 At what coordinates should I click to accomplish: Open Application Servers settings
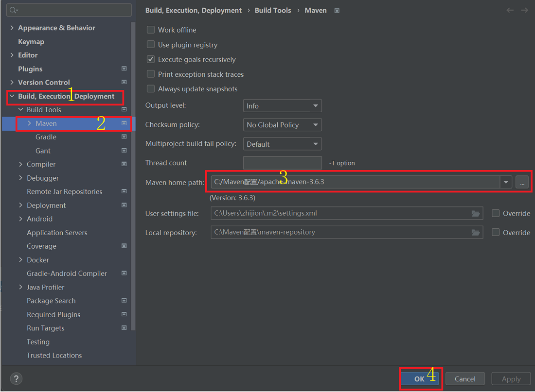tap(57, 233)
